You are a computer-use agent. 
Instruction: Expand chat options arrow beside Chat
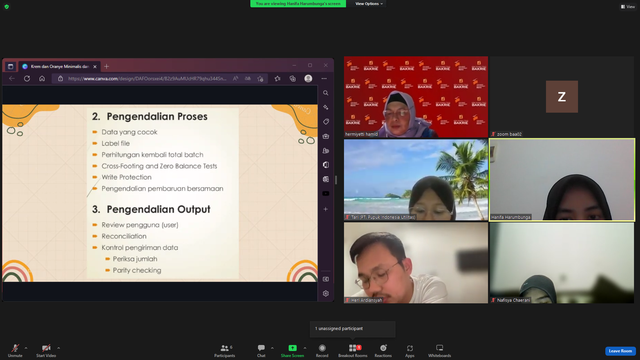tap(272, 348)
